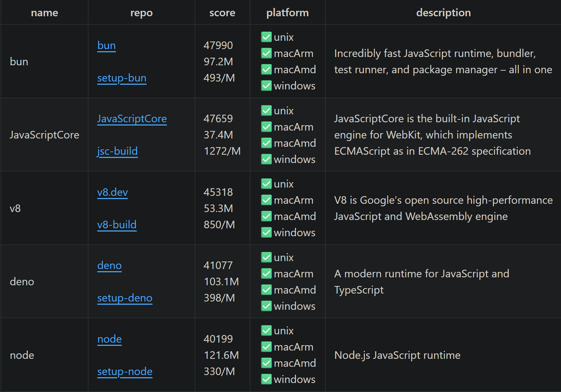Toggle the macAmd checkbox in node row
Viewport: 561px width, 392px height.
266,363
